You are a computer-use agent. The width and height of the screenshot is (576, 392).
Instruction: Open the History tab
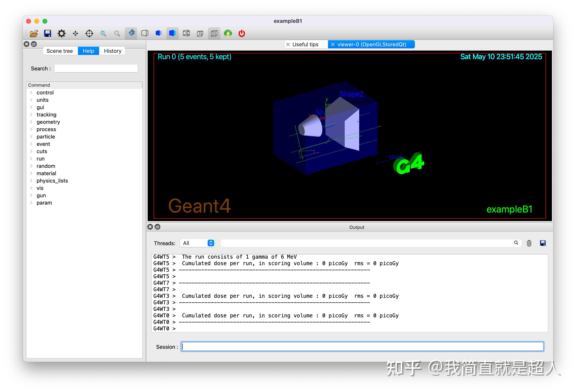click(113, 51)
